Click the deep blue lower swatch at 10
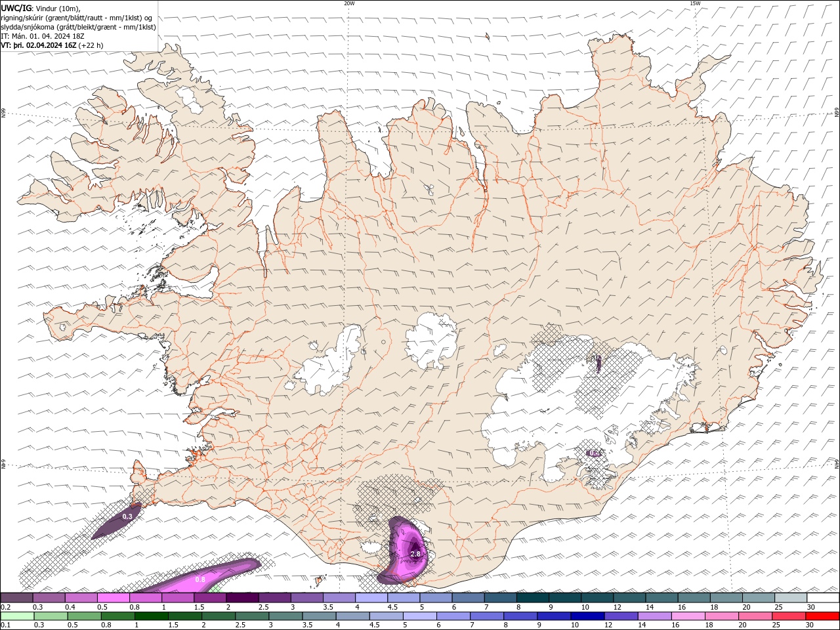 (x=587, y=616)
